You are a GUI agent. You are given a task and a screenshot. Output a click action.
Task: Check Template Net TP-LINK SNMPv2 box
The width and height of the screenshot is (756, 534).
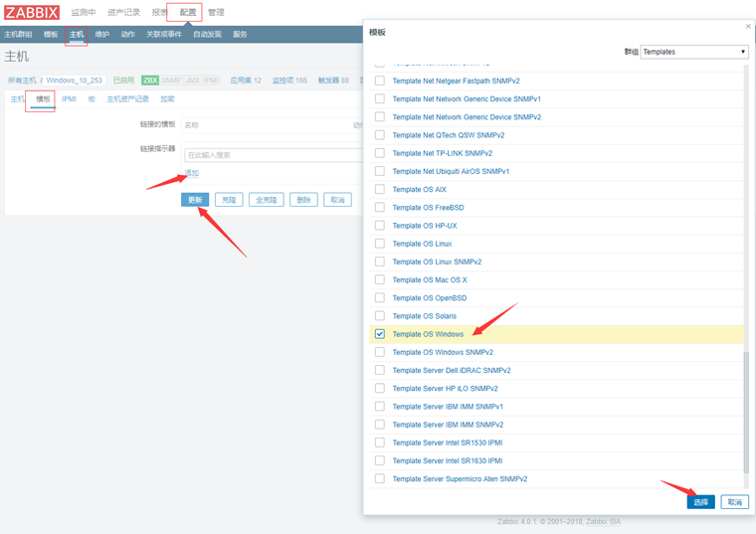click(x=380, y=153)
